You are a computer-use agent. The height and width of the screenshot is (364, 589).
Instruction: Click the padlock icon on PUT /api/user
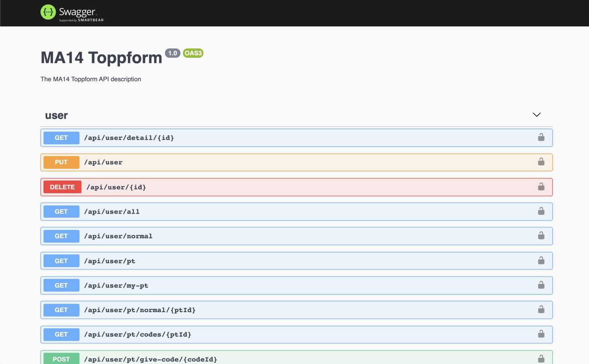541,162
